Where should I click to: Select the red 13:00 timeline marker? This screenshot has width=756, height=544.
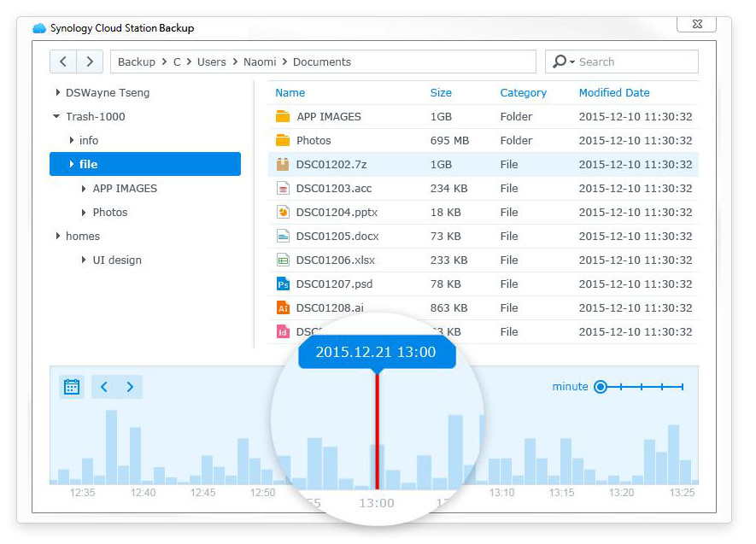[376, 427]
